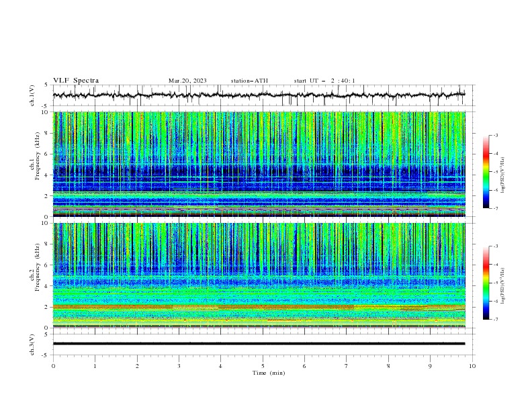Click the ch.1 colorbar scale
The image size is (532, 411).
point(486,172)
